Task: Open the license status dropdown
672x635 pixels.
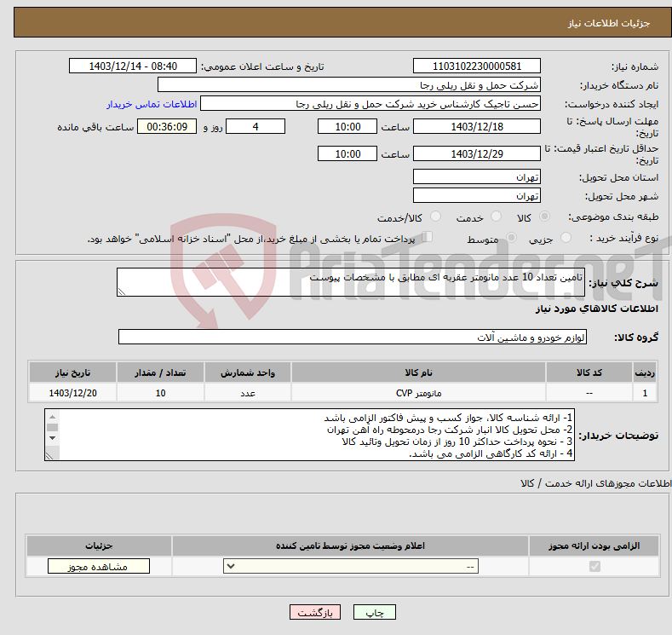Action: pos(351,567)
